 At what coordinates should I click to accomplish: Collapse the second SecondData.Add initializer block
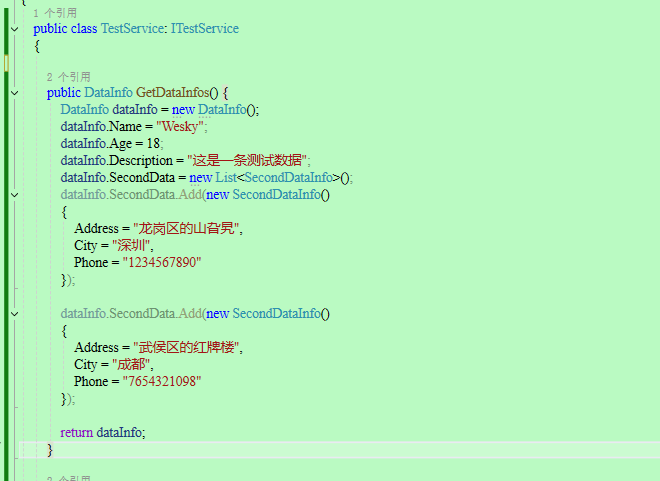click(x=15, y=314)
